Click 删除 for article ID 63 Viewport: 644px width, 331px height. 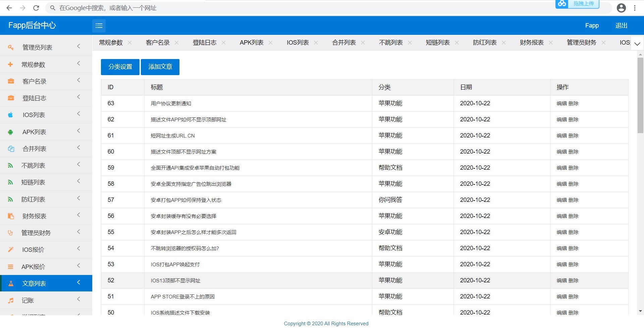pos(574,104)
